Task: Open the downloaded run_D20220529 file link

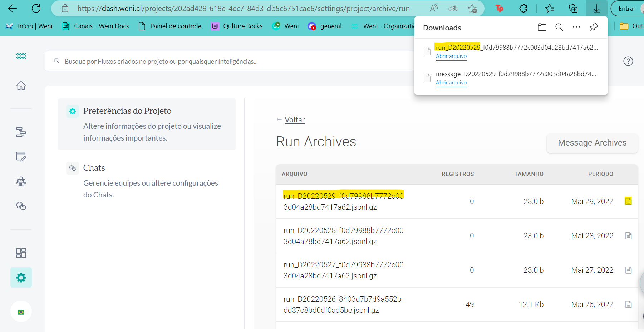Action: coord(451,56)
